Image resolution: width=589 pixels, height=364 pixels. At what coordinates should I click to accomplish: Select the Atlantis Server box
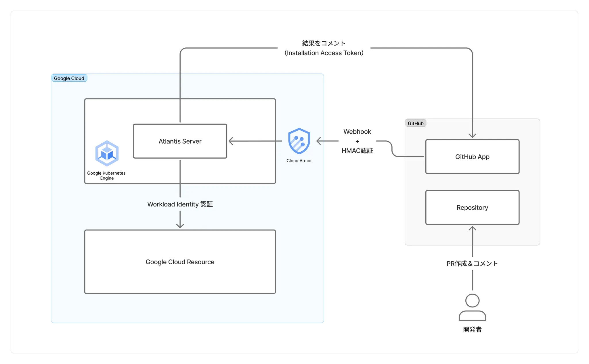(x=180, y=141)
